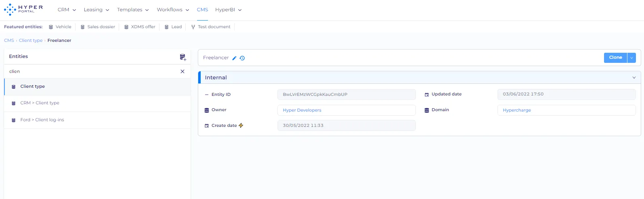Click the Entity ID field value

(346, 94)
